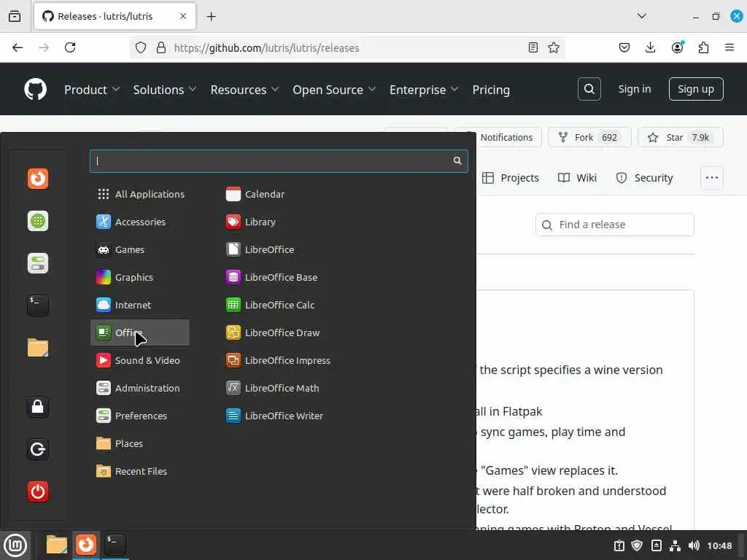Bookmark this page with the star
The height and width of the screenshot is (560, 747).
tap(554, 47)
